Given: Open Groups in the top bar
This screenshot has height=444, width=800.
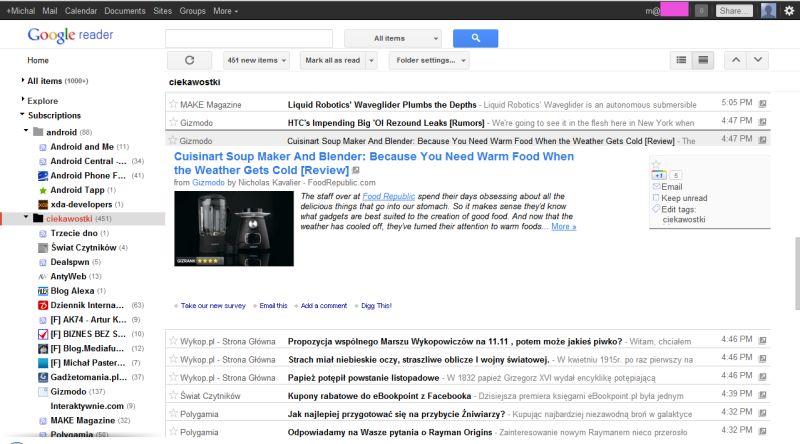Looking at the screenshot, I should coord(192,11).
